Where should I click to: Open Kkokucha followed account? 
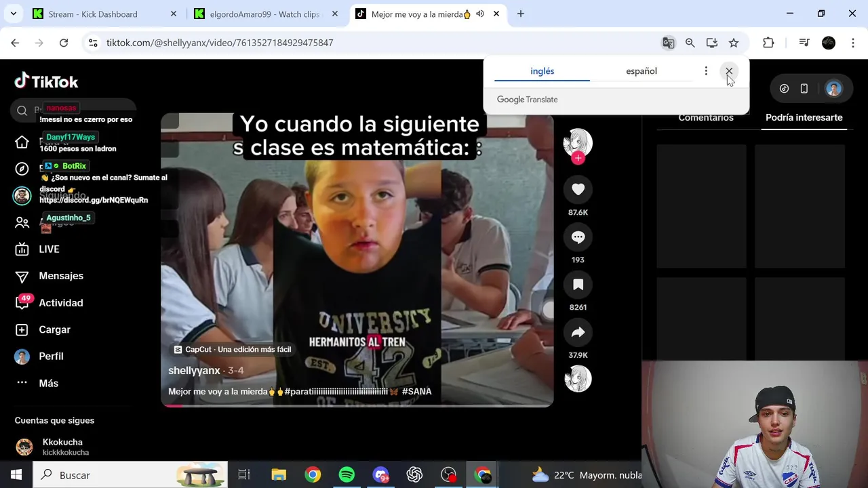pyautogui.click(x=62, y=447)
